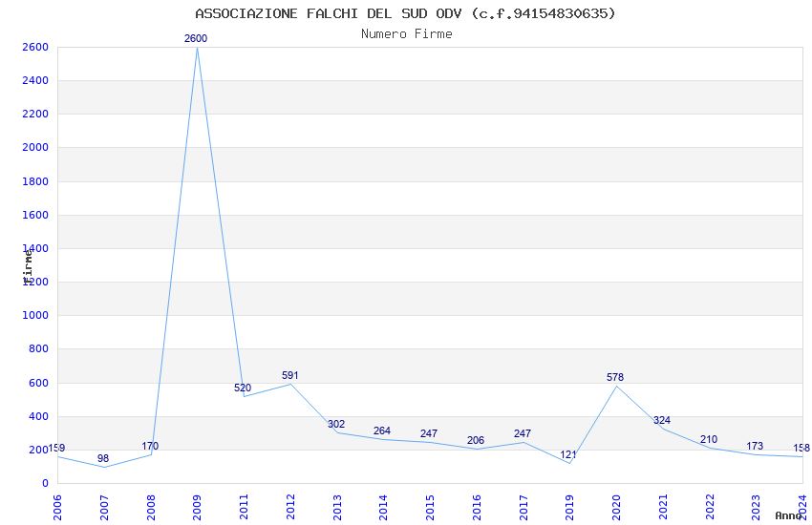The image size is (812, 525).
Task: Click y-axis value 0
Action: click(45, 484)
